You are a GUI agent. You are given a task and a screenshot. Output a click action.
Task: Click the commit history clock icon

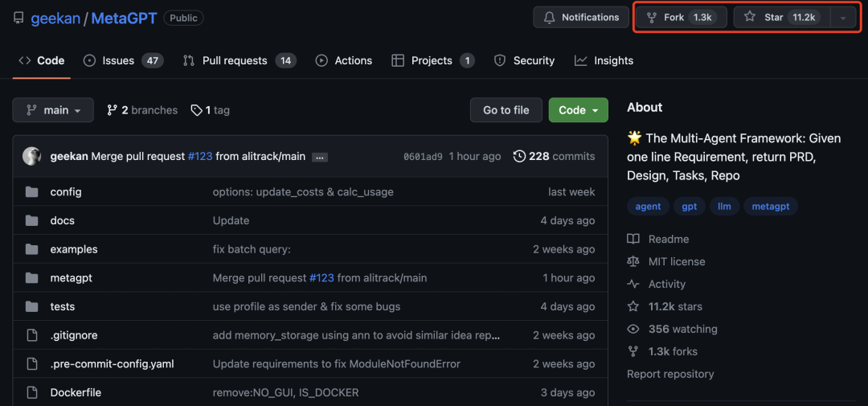(x=519, y=156)
